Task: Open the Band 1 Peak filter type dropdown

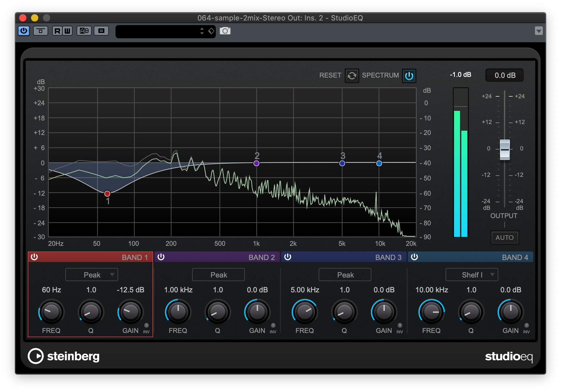Action: 91,275
